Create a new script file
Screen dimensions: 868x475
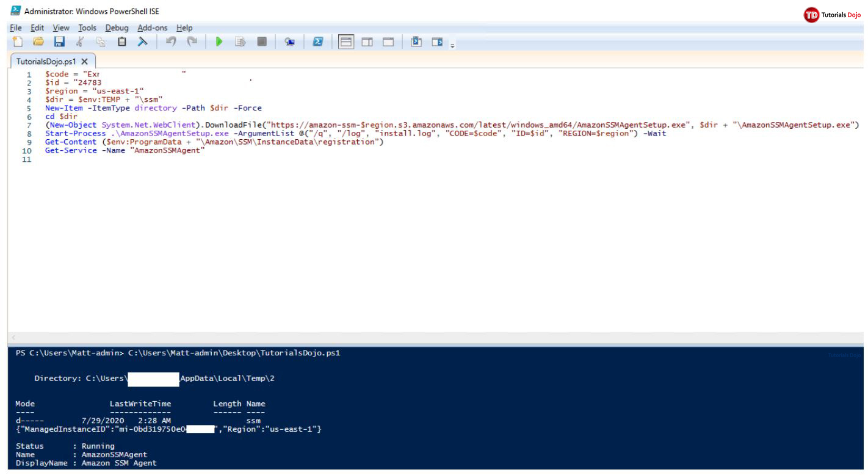point(17,42)
